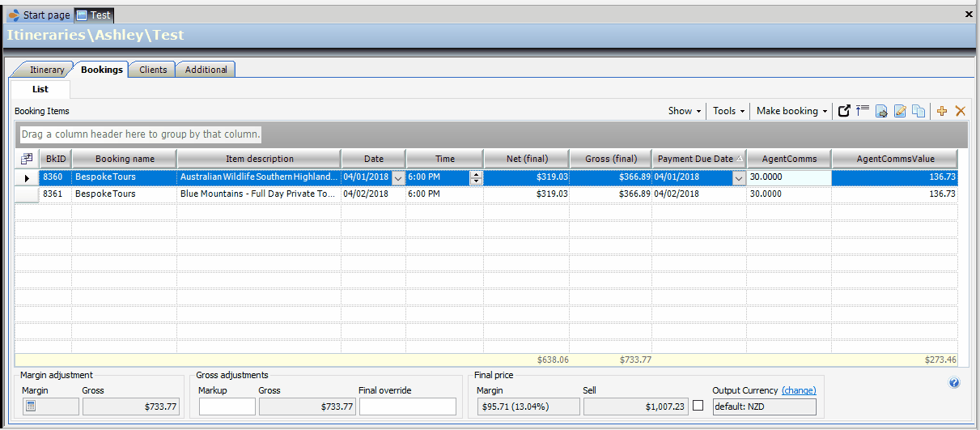Click the Margin calculator icon
Viewport: 980px width, 430px height.
pyautogui.click(x=31, y=406)
